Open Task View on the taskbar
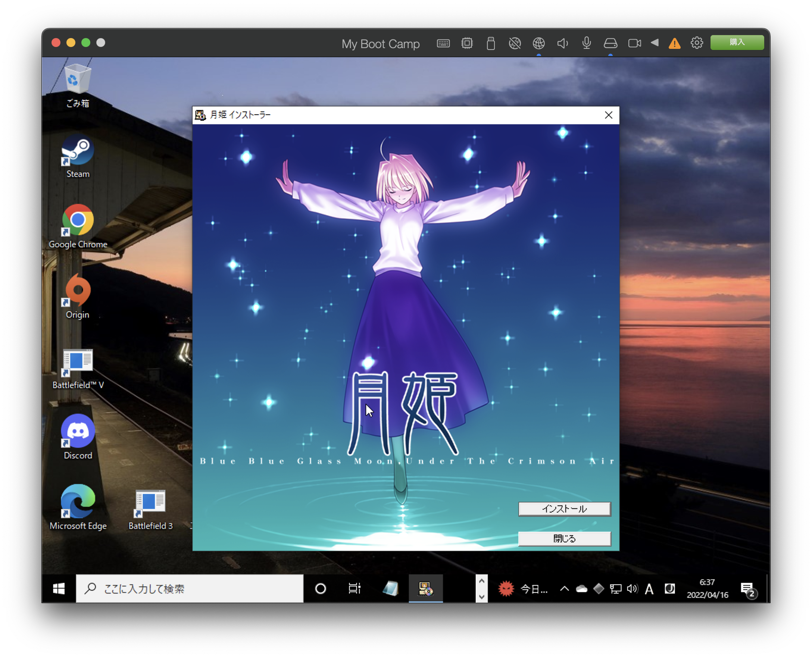This screenshot has height=658, width=812. click(x=355, y=588)
